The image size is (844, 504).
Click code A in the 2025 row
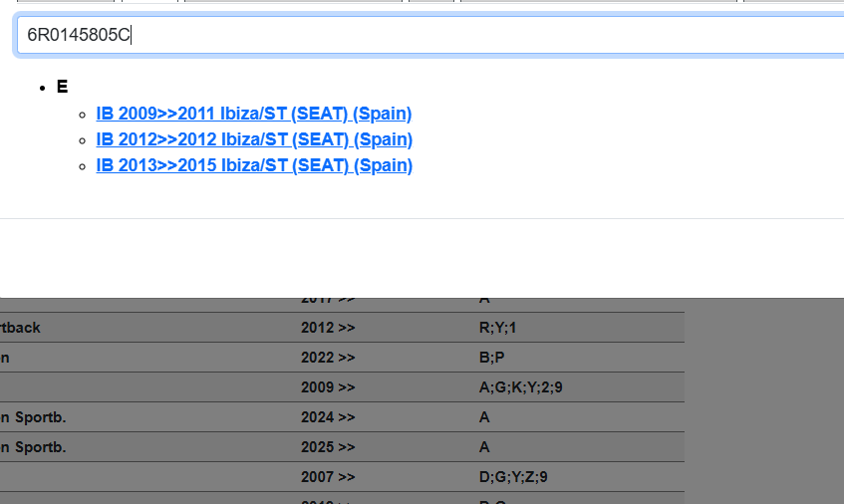(484, 447)
